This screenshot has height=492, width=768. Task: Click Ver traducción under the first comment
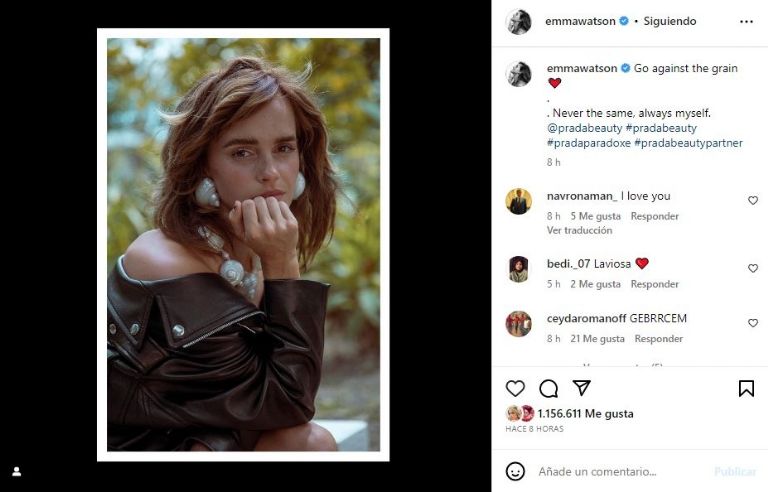point(579,230)
